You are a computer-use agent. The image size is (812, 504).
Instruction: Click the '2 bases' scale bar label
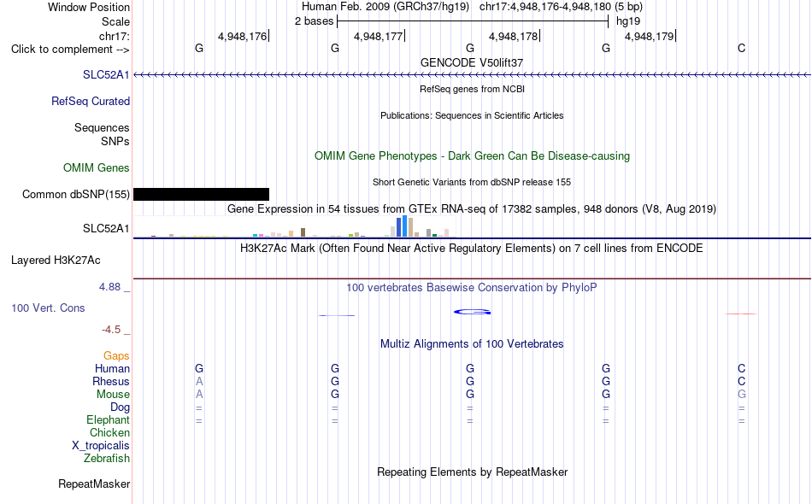(x=315, y=21)
